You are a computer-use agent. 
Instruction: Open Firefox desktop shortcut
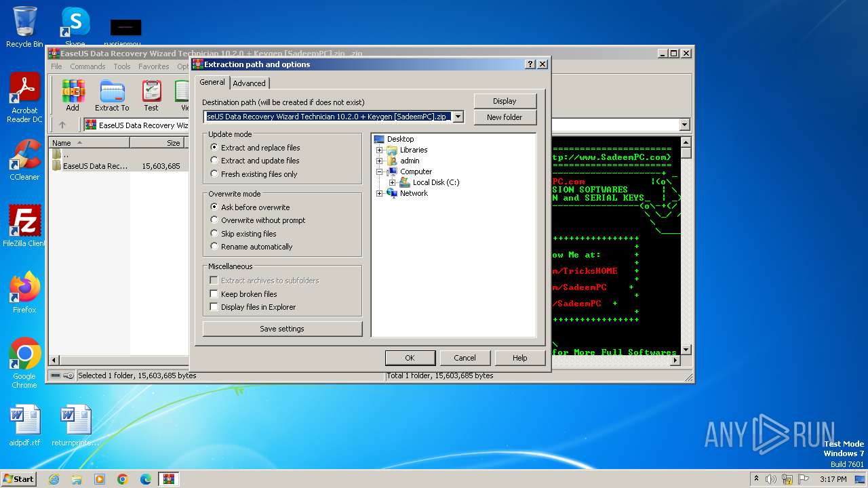coord(24,292)
